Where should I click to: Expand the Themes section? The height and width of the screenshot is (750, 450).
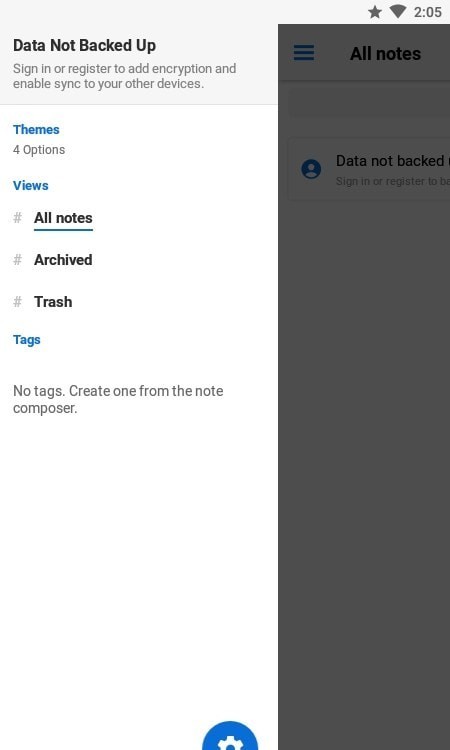[36, 130]
